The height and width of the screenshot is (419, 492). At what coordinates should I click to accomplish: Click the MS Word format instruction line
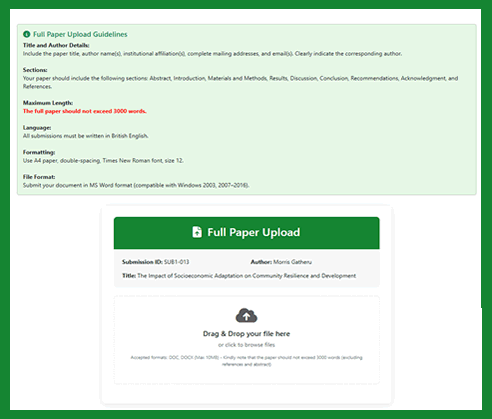click(136, 185)
